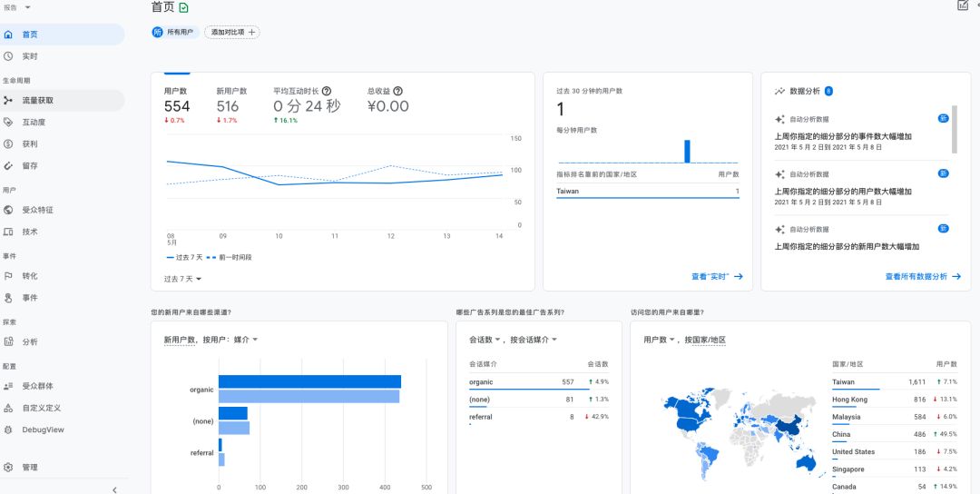The width and height of the screenshot is (980, 494).
Task: Click the 添加对比项 button
Action: tap(232, 32)
